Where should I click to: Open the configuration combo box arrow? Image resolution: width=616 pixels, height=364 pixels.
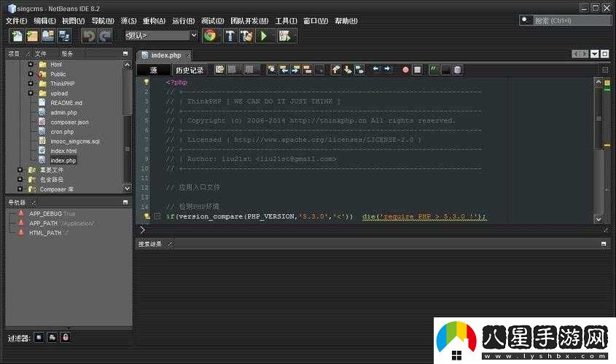[194, 36]
